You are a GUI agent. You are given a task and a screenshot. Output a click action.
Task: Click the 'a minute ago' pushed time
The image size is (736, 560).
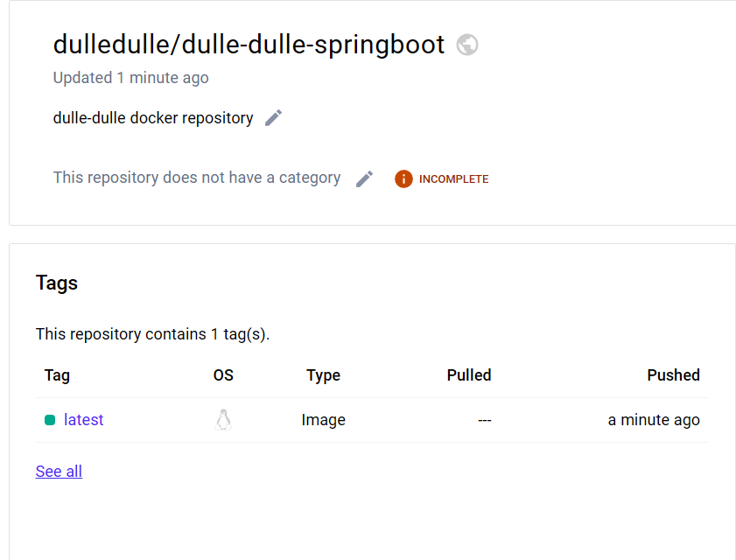(x=654, y=420)
